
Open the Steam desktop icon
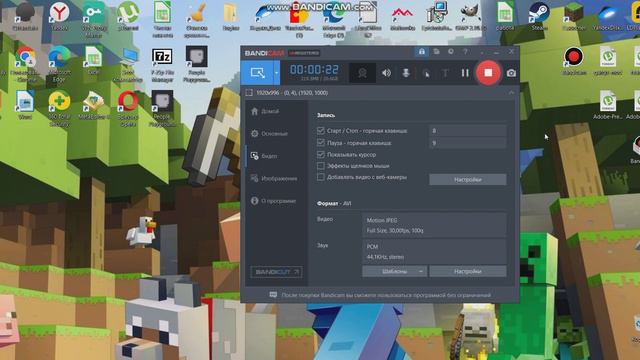point(539,16)
